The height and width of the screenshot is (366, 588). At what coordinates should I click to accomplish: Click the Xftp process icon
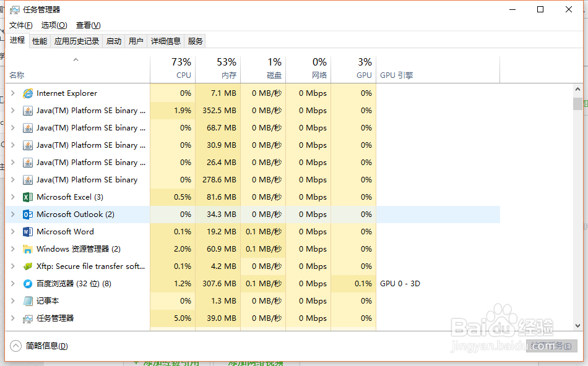[x=28, y=266]
